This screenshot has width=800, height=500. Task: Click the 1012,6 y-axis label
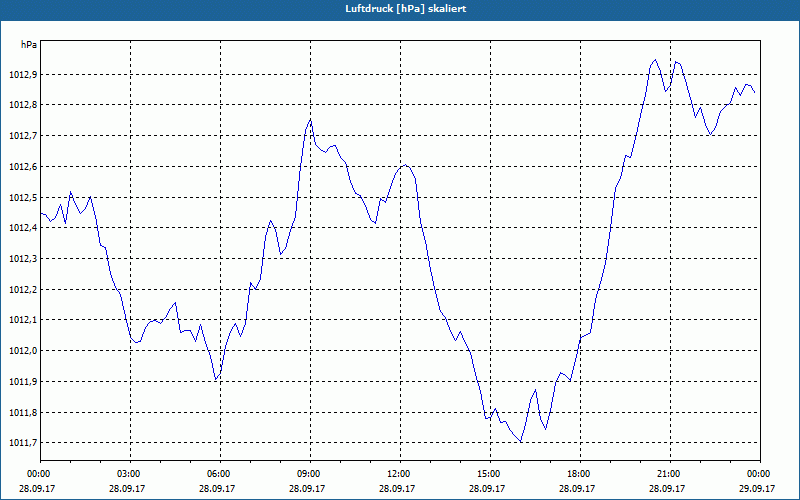23,167
